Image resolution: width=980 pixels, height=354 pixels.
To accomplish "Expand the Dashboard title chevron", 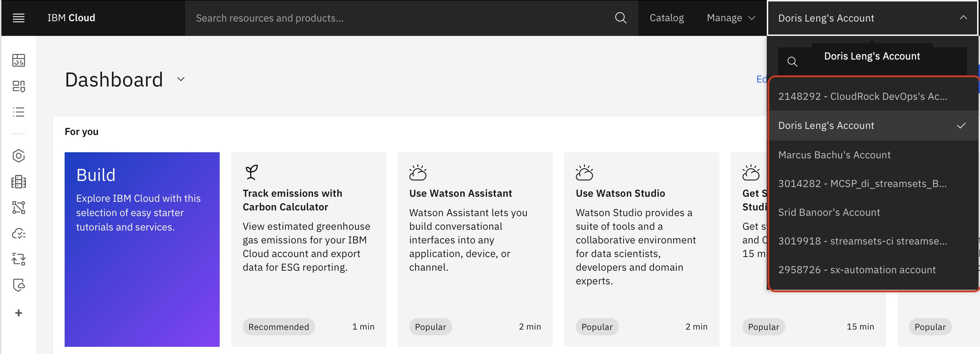I will (x=181, y=79).
